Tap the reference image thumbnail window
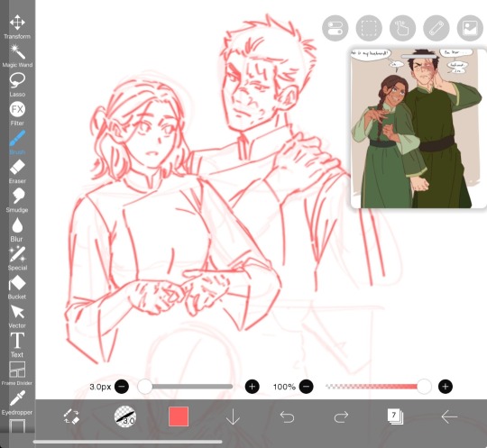The height and width of the screenshot is (448, 487). 418,128
